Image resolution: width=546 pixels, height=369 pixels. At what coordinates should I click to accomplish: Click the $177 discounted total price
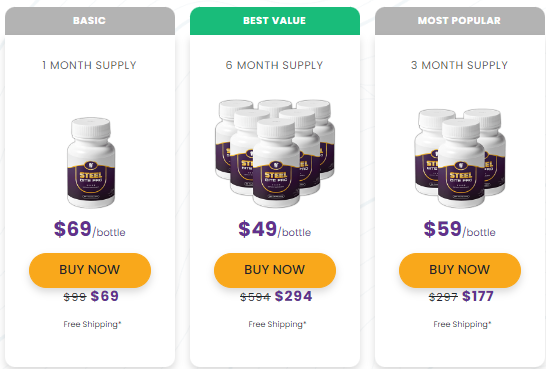click(478, 296)
